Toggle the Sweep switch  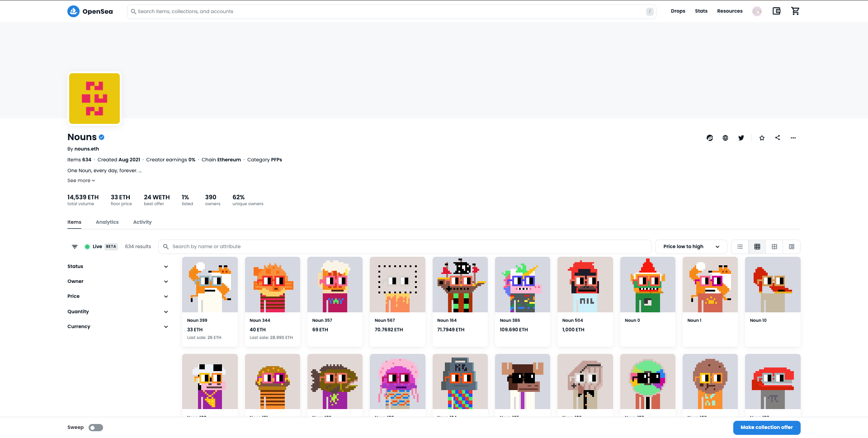point(96,428)
